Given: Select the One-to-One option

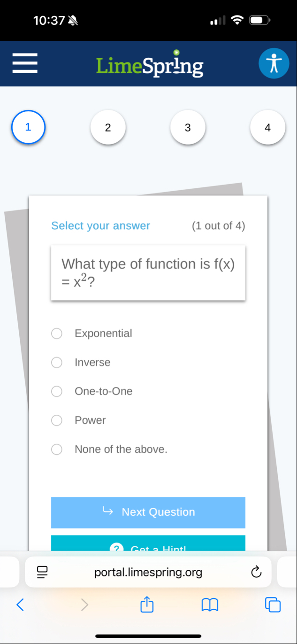Looking at the screenshot, I should (x=57, y=391).
